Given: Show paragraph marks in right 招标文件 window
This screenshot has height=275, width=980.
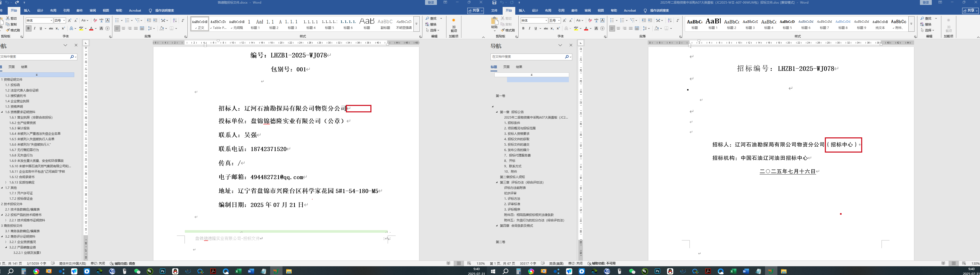Looking at the screenshot, I should coord(678,21).
